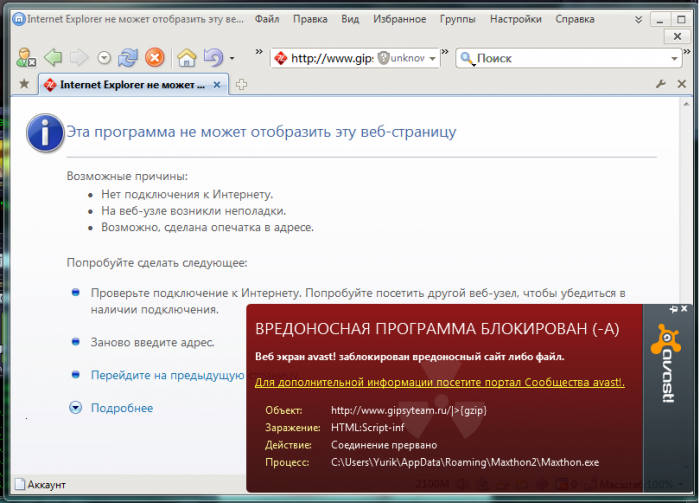Screen dimensions: 700x503
Task: Click the orange stop loading button
Action: (155, 58)
